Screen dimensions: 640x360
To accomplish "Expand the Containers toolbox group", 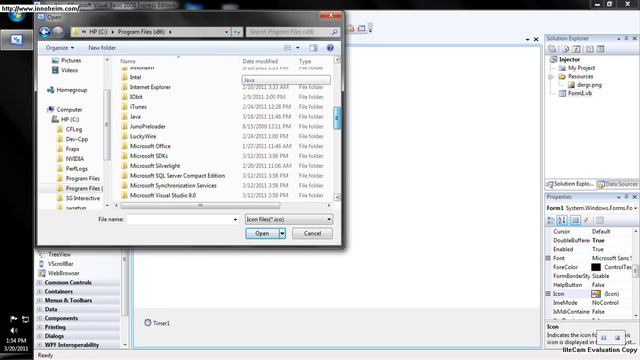I will (40, 291).
